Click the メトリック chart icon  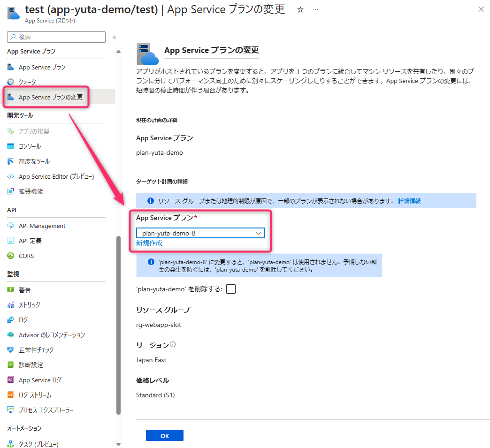[x=11, y=304]
